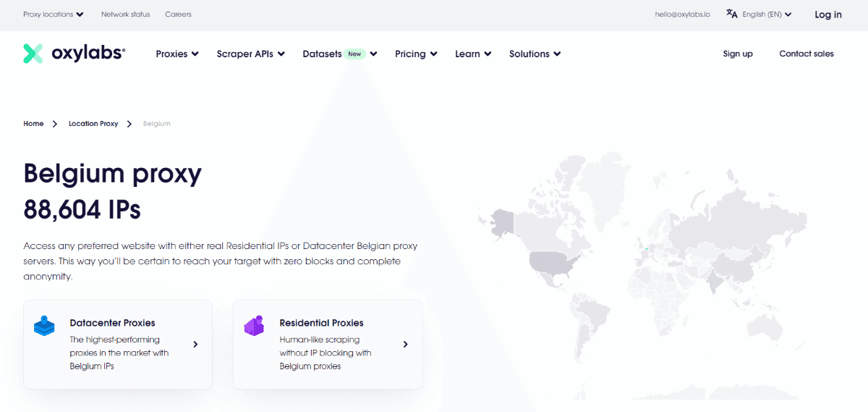Click the New badge beside Datasets
The width and height of the screenshot is (868, 412).
click(354, 54)
